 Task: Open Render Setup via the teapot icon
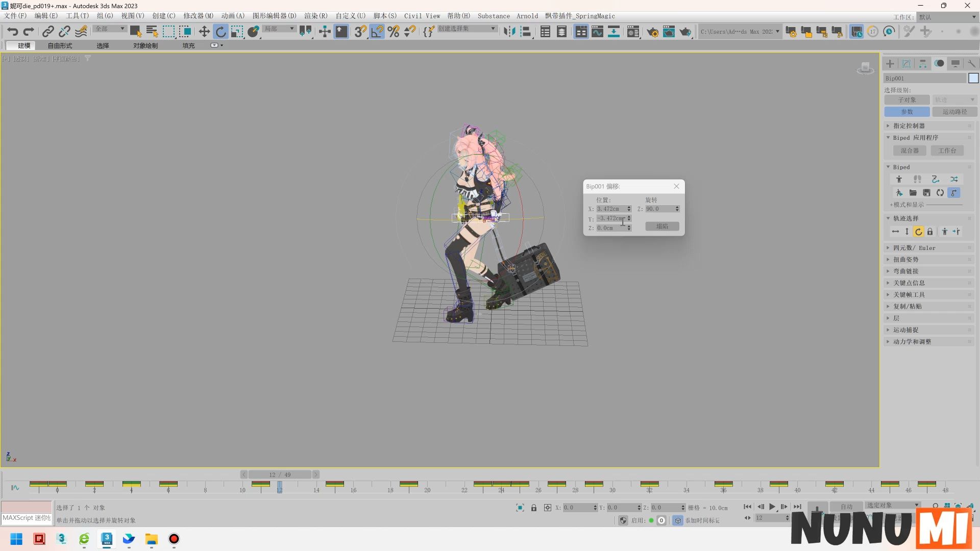click(652, 32)
